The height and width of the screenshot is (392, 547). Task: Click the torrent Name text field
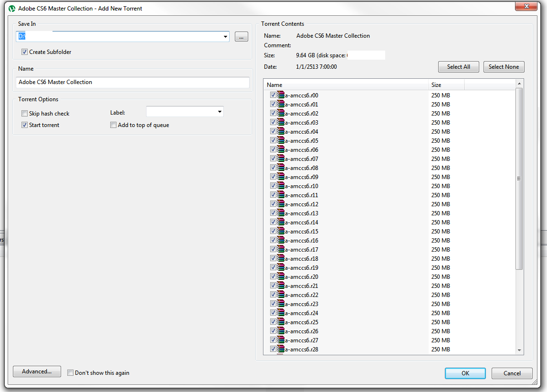[133, 82]
